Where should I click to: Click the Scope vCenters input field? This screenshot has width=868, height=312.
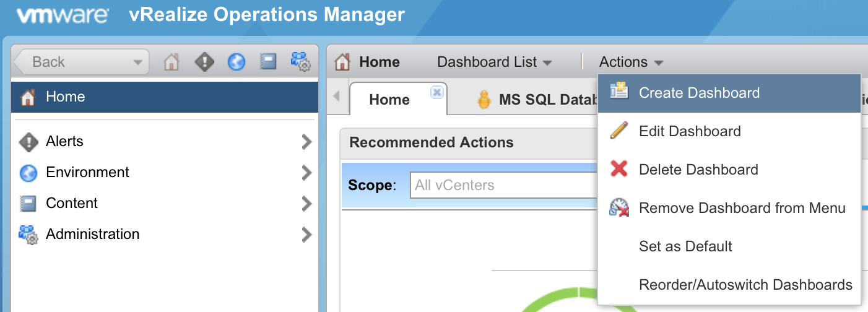(x=503, y=185)
